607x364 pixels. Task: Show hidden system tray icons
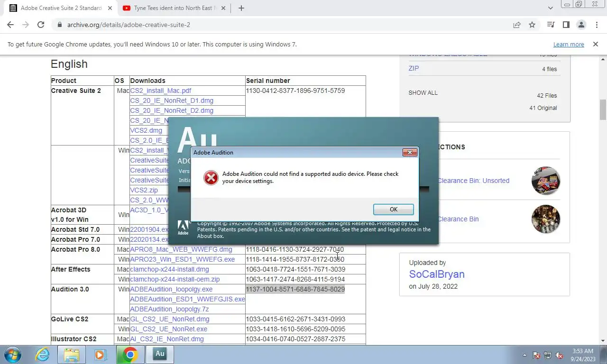click(x=524, y=355)
